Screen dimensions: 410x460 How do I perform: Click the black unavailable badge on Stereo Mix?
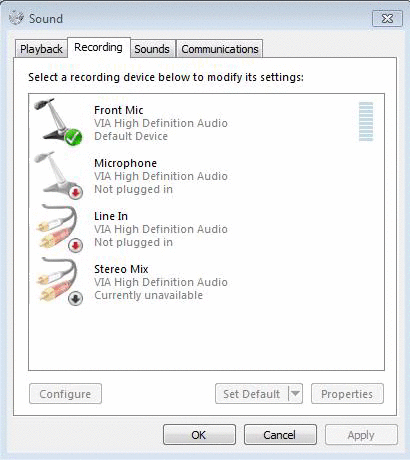tap(76, 298)
